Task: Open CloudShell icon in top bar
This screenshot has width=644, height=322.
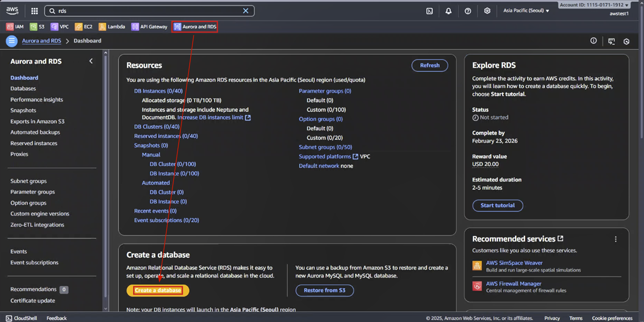Action: click(430, 11)
